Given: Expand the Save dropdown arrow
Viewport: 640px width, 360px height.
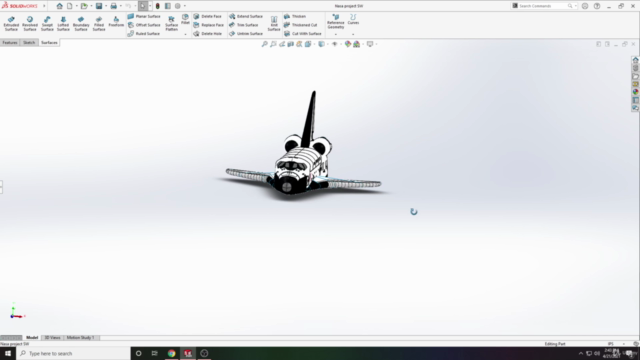Looking at the screenshot, I should (x=106, y=6).
